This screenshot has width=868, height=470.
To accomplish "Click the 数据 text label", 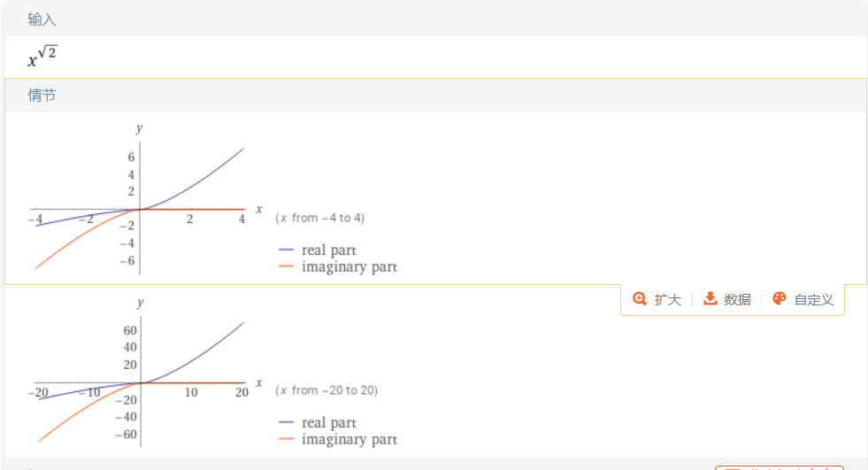I will point(737,299).
